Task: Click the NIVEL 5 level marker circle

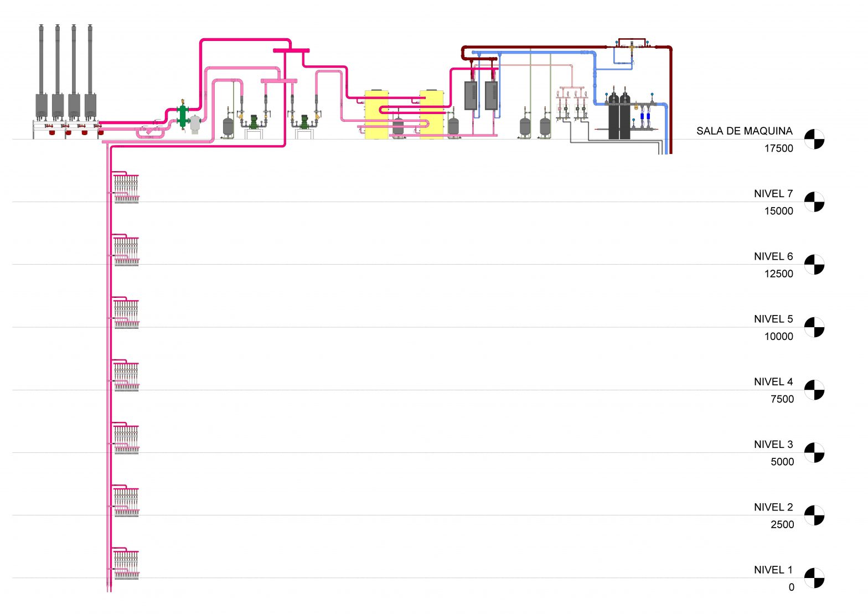Action: point(814,327)
